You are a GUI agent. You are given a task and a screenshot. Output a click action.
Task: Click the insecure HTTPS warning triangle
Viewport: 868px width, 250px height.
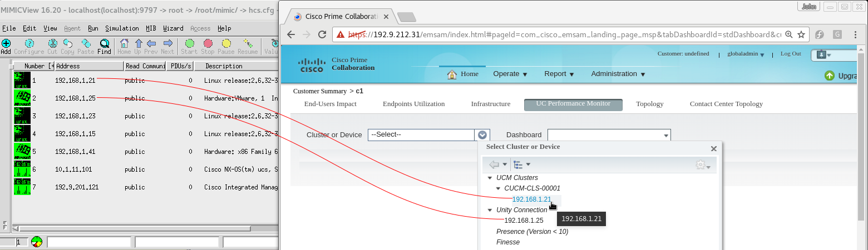coord(340,34)
